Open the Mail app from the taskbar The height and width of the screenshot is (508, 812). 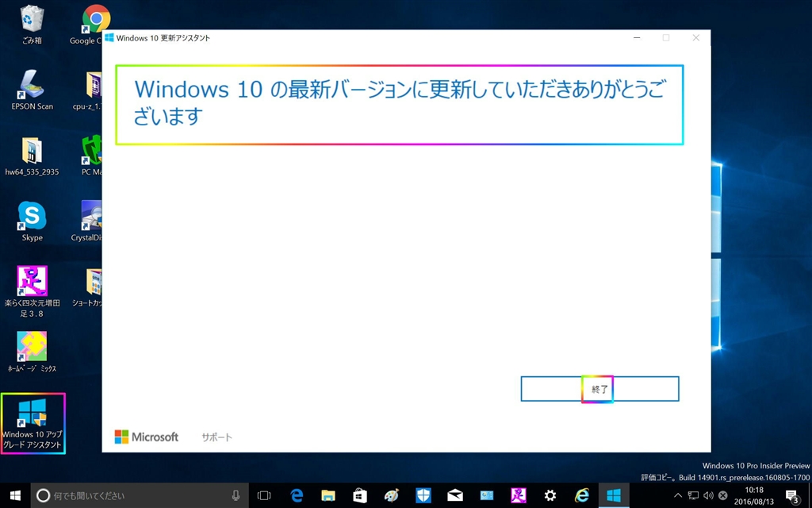[455, 495]
